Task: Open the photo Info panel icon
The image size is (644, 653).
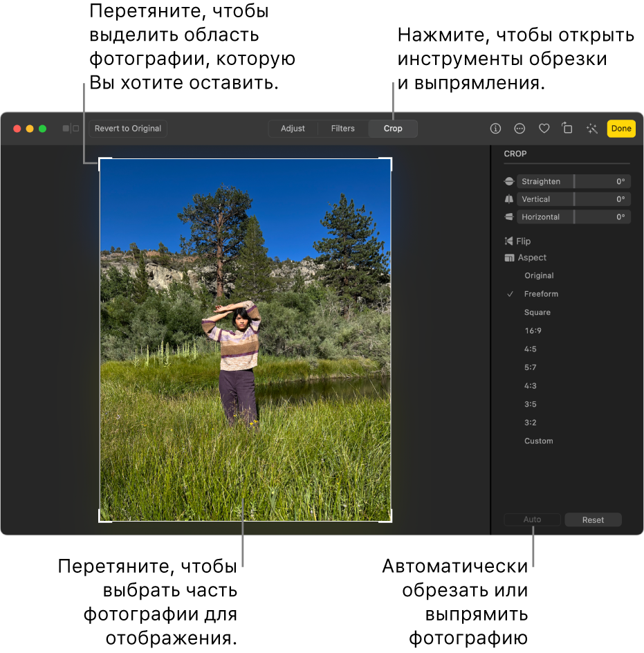Action: (495, 129)
